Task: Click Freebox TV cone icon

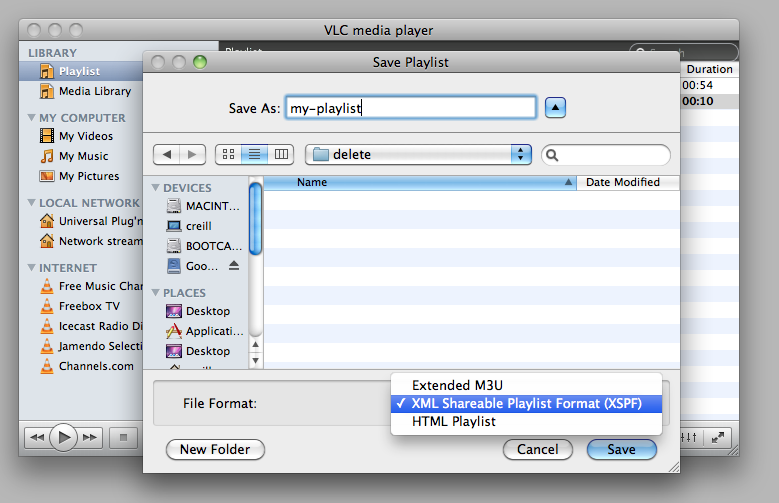Action: coord(47,306)
